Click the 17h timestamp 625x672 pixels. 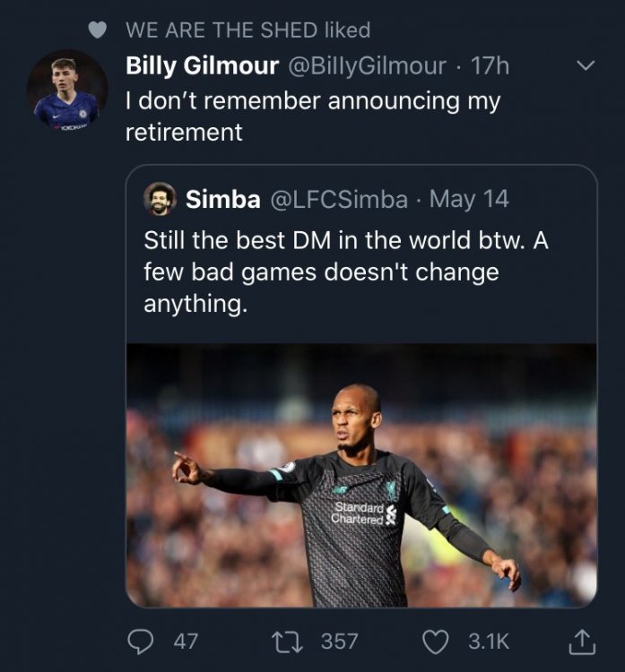(x=490, y=65)
